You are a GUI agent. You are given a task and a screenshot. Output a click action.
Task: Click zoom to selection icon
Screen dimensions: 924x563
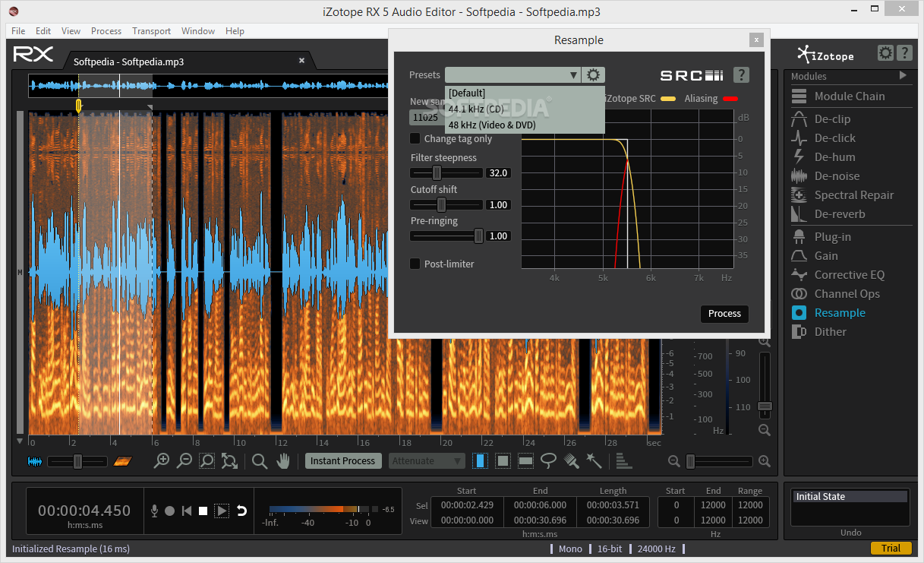[207, 460]
